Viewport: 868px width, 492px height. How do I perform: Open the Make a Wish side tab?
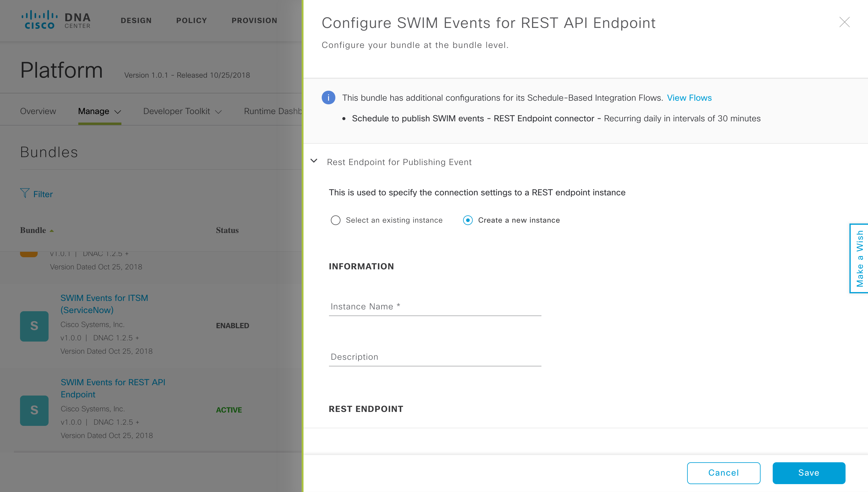pos(859,258)
